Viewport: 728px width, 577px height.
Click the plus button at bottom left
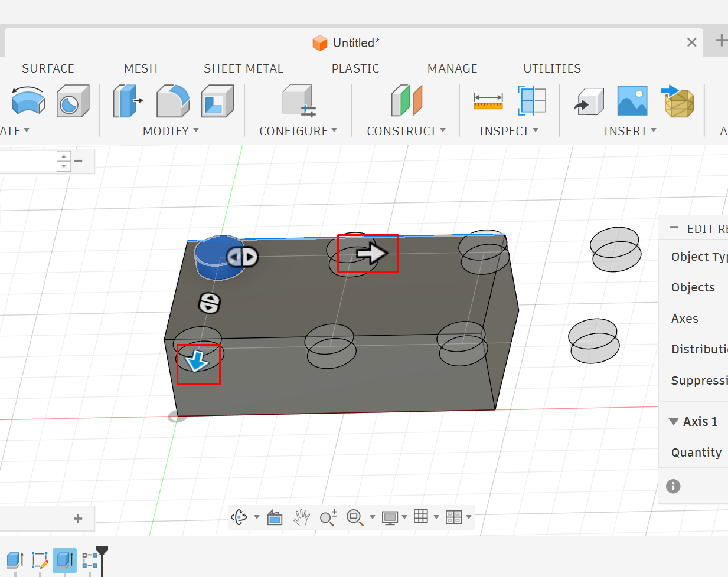pyautogui.click(x=78, y=519)
